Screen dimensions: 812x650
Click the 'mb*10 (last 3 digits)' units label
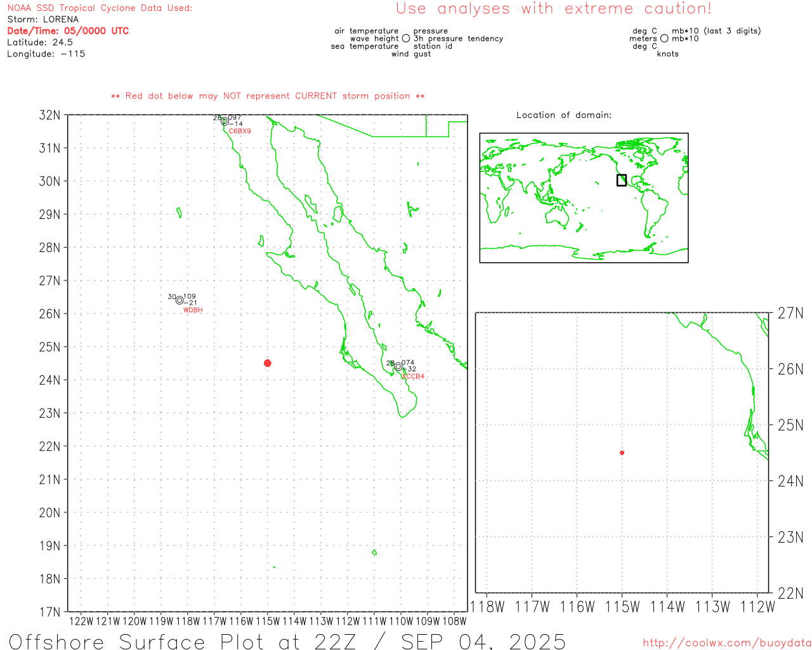tap(716, 31)
